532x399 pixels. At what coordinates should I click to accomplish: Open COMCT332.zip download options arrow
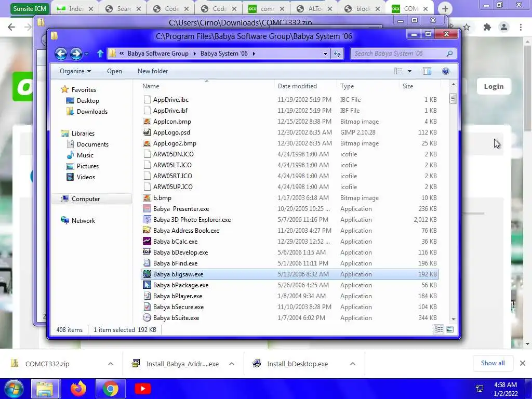coord(111,364)
